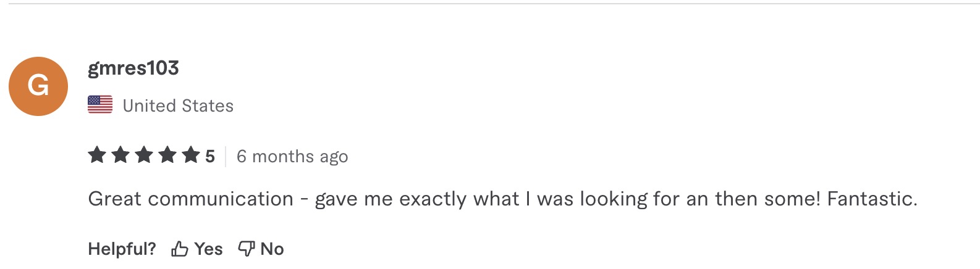Image resolution: width=980 pixels, height=269 pixels.
Task: Click the Helpful? label
Action: tap(122, 249)
